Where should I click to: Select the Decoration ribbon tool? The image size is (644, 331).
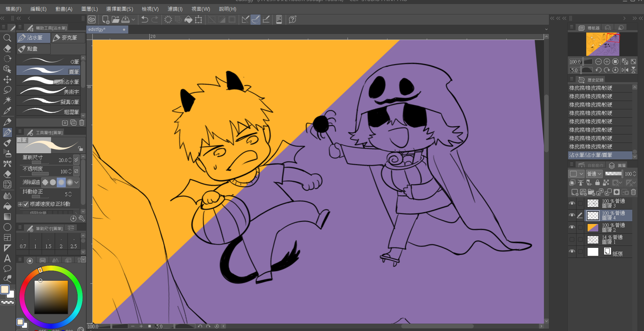pos(7,164)
